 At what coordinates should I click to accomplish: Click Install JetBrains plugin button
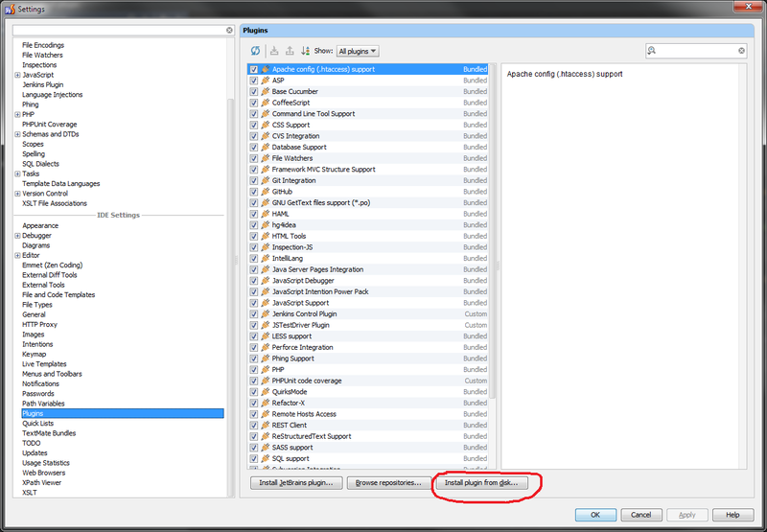[296, 482]
